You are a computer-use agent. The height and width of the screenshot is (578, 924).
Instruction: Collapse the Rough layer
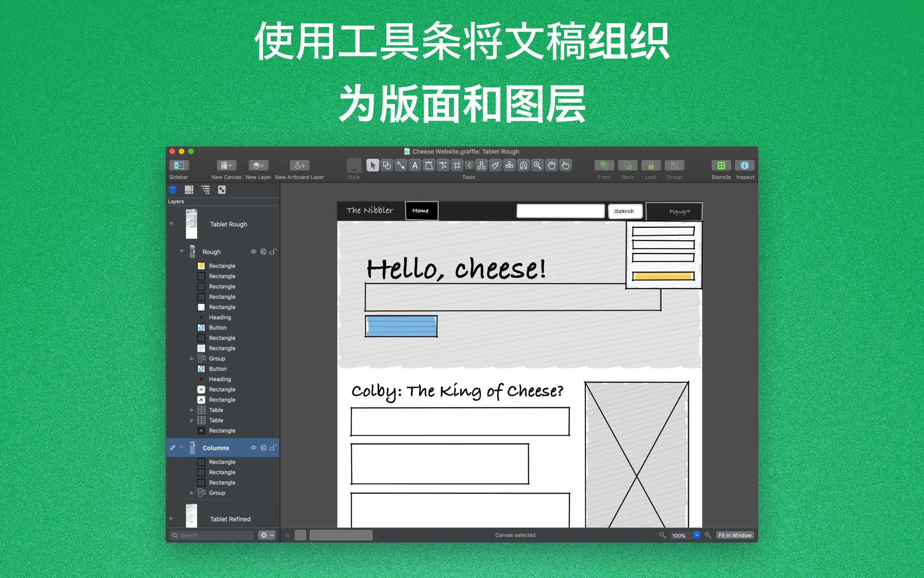182,251
